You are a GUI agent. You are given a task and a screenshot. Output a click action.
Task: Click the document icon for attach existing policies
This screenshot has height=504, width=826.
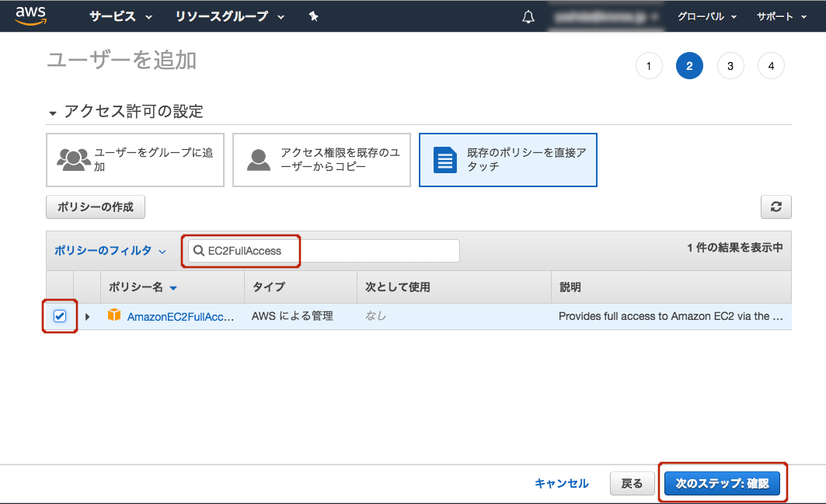[x=445, y=160]
